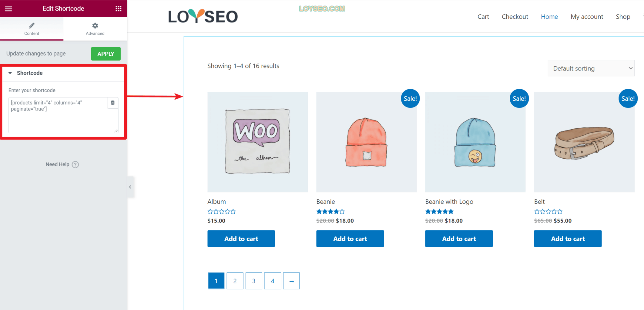
Task: Open the Elementor hamburger menu
Action: point(8,8)
